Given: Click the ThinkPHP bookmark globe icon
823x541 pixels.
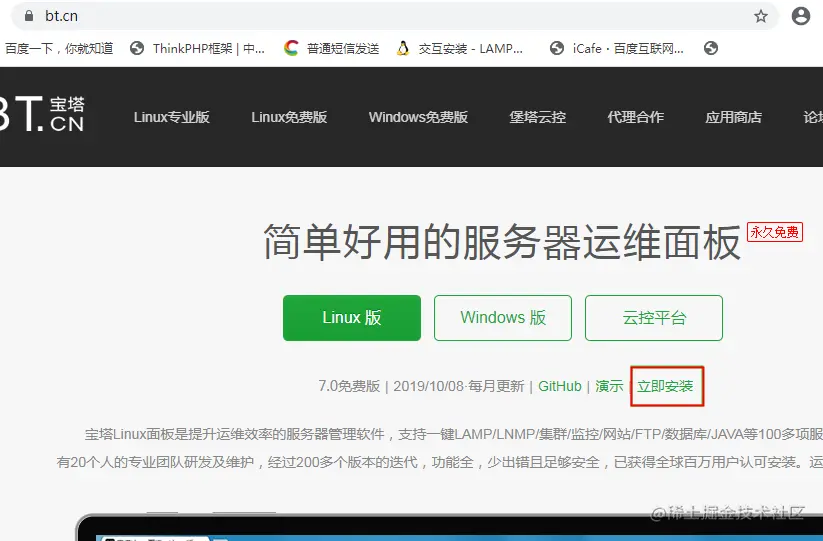Looking at the screenshot, I should coord(137,48).
